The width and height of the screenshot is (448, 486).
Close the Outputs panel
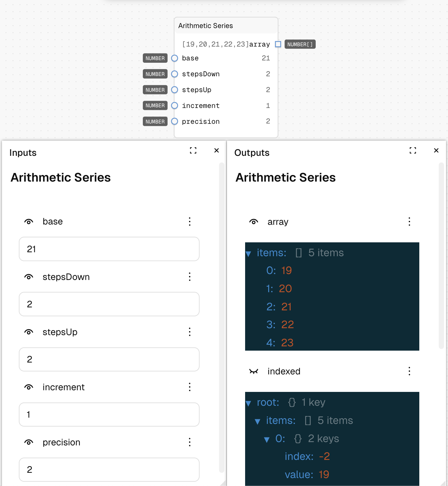436,151
